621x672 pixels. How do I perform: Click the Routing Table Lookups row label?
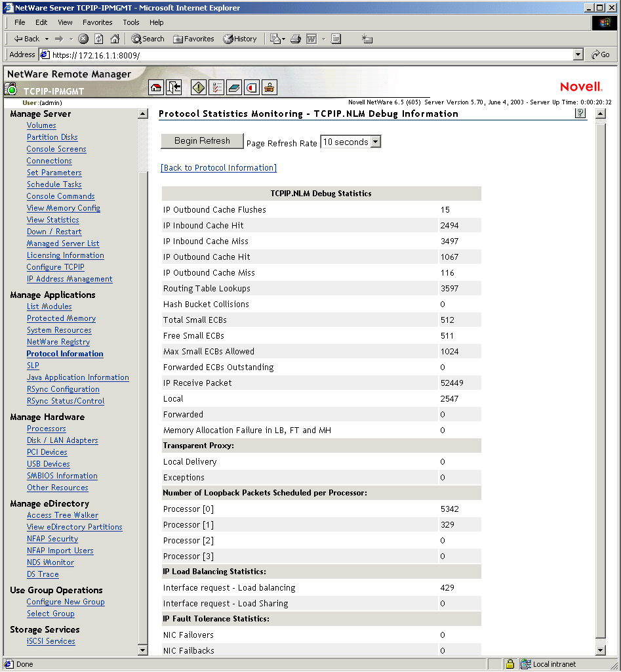(207, 289)
